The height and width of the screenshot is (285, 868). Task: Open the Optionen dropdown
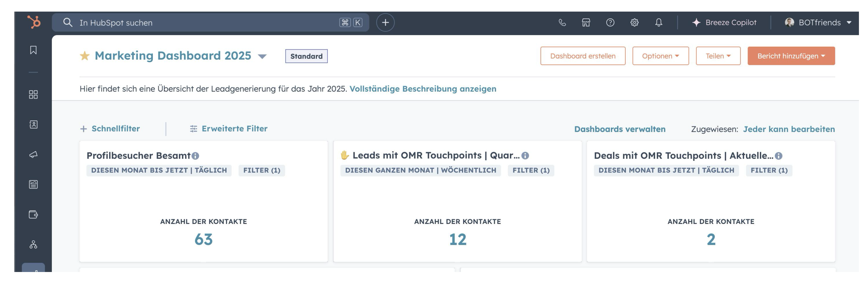(660, 56)
